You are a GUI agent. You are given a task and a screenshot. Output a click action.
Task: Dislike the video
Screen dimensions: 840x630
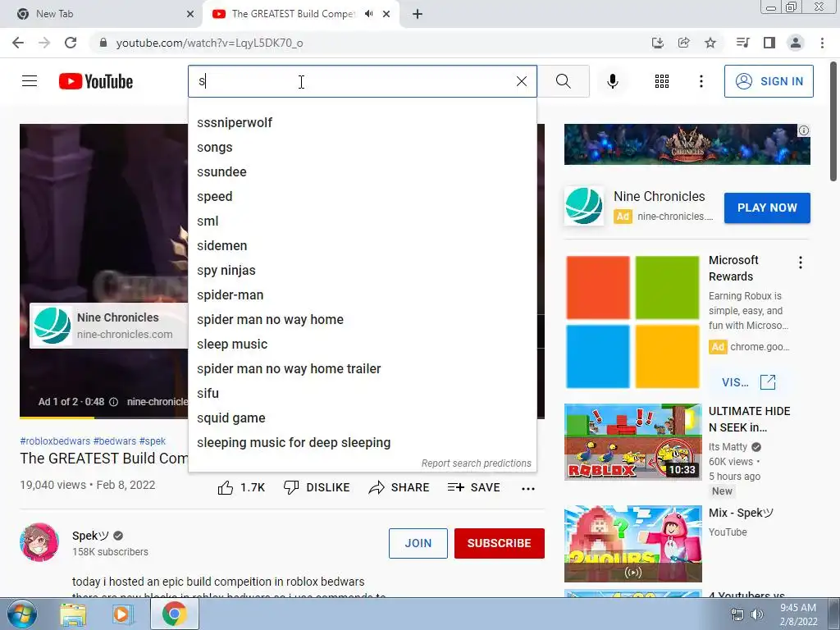pos(316,487)
